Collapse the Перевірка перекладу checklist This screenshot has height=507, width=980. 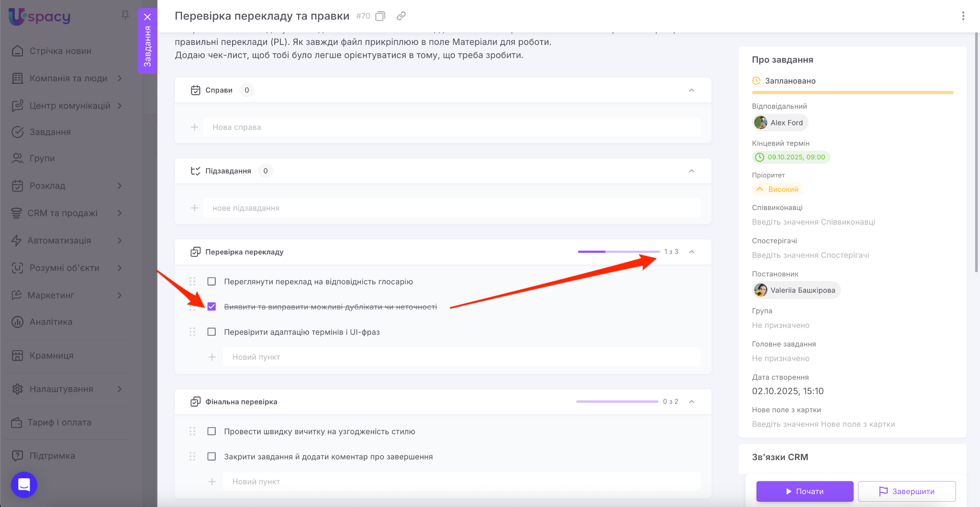click(691, 252)
